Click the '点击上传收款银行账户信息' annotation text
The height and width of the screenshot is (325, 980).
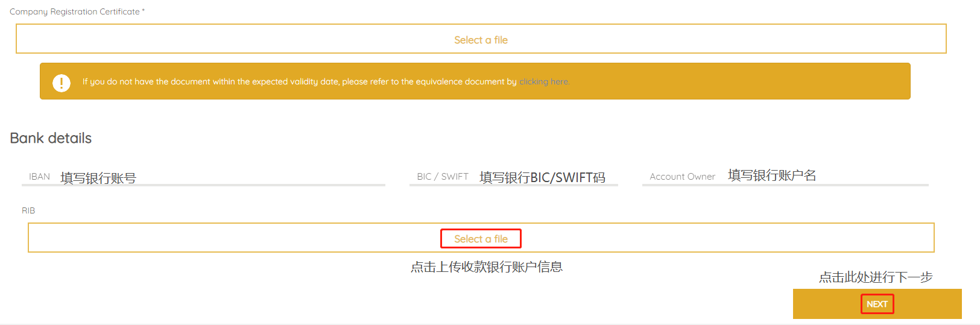(486, 267)
